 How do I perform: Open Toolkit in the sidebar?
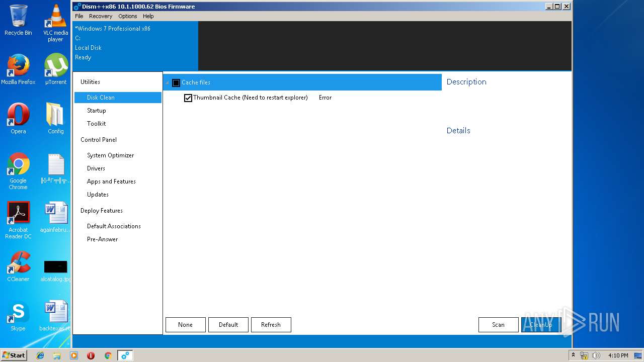(x=97, y=124)
